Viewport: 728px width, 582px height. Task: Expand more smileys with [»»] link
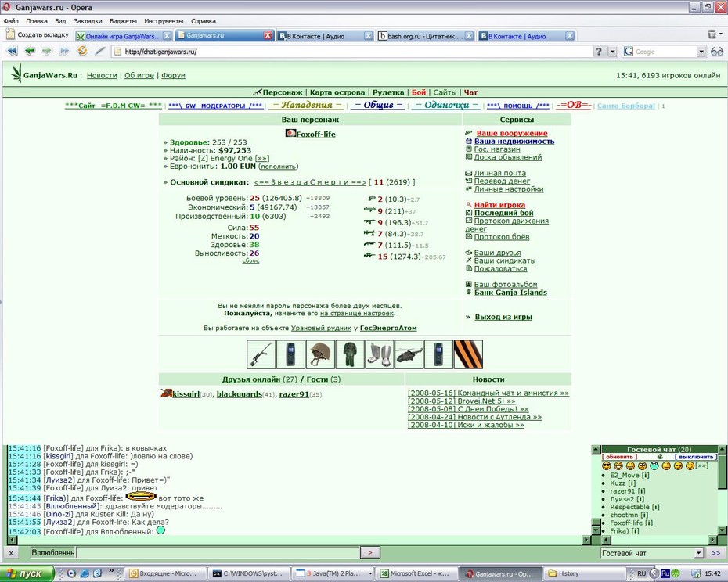[x=701, y=465]
